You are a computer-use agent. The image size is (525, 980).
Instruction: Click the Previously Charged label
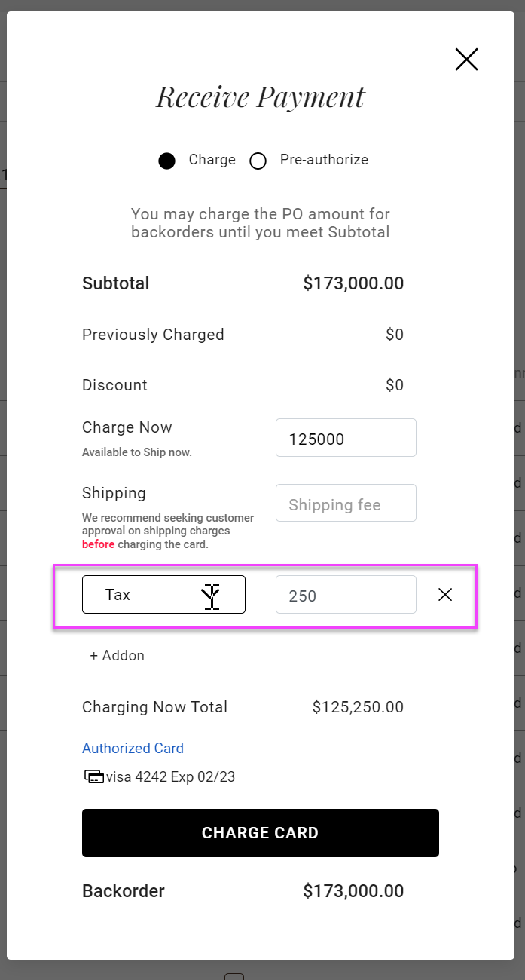point(153,335)
